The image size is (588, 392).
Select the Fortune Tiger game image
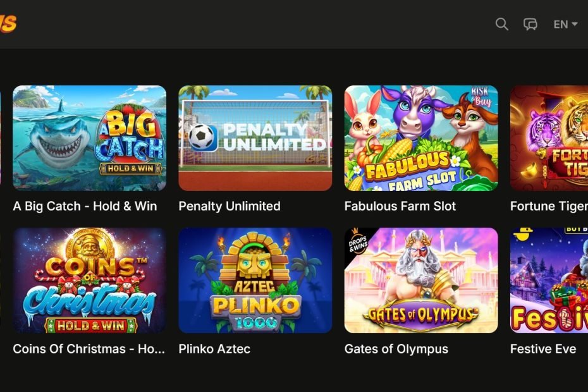click(549, 138)
